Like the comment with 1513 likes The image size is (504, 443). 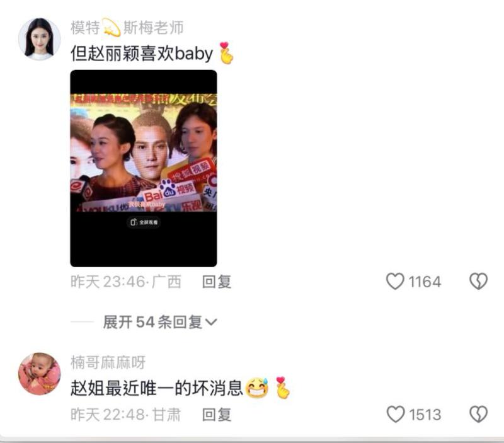[396, 414]
